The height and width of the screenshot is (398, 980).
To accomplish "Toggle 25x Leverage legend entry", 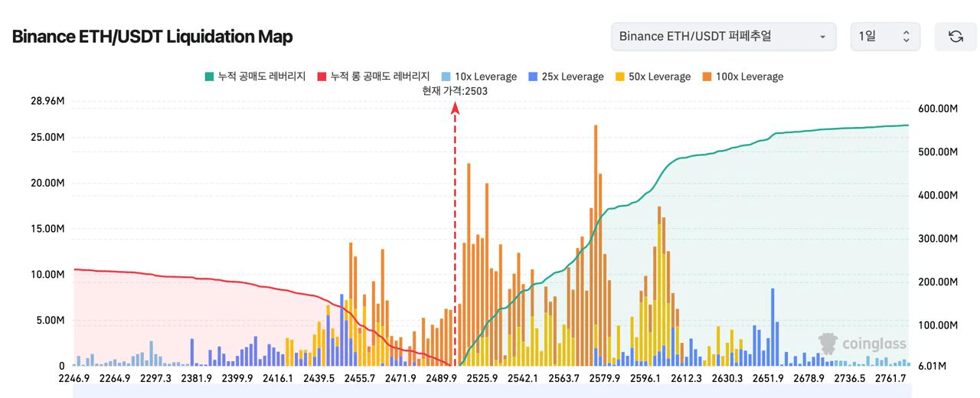I will 566,77.
